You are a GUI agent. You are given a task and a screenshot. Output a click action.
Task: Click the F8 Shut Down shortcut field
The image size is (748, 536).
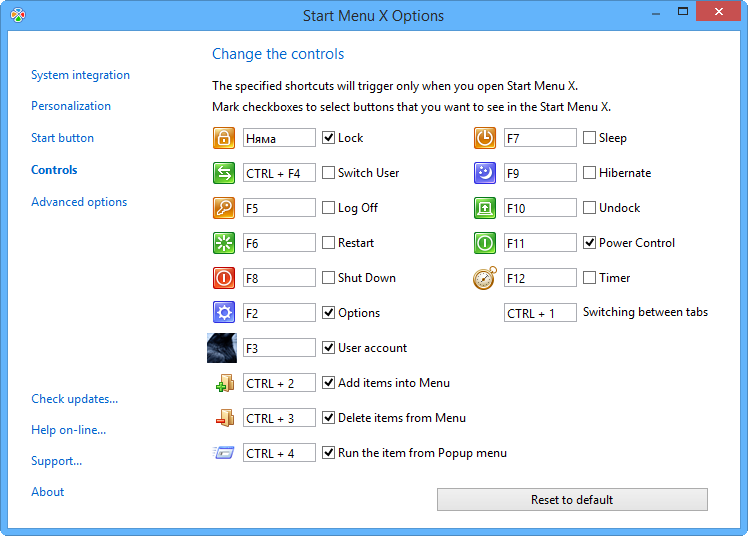(279, 278)
